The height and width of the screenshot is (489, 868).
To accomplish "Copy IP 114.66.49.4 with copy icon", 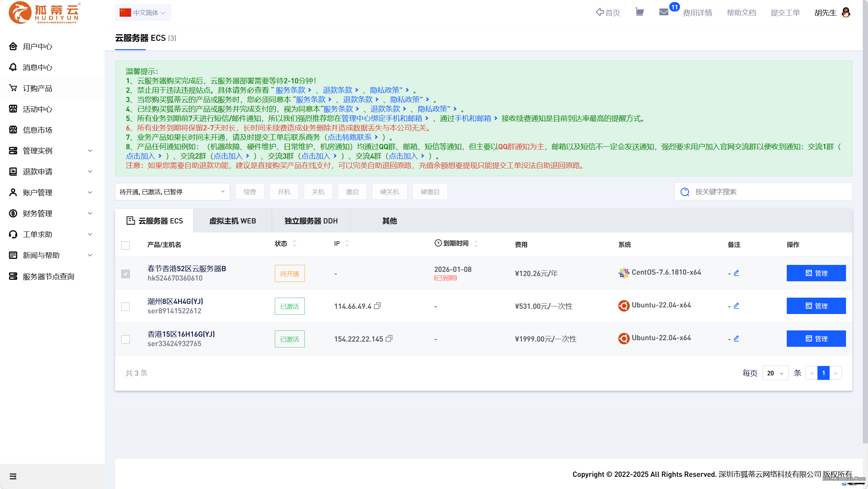I will (377, 306).
